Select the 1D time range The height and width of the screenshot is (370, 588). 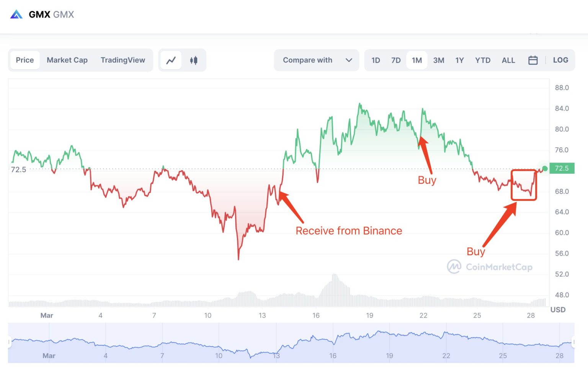pos(376,60)
